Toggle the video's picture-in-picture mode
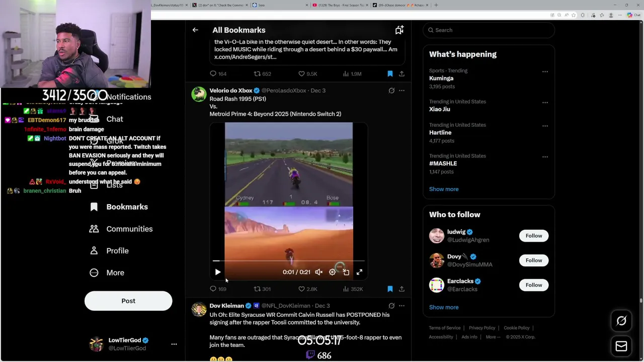 (346, 272)
